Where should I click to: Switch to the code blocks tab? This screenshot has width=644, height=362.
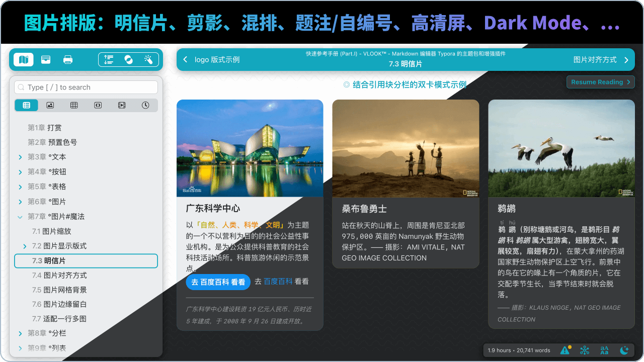pyautogui.click(x=98, y=105)
